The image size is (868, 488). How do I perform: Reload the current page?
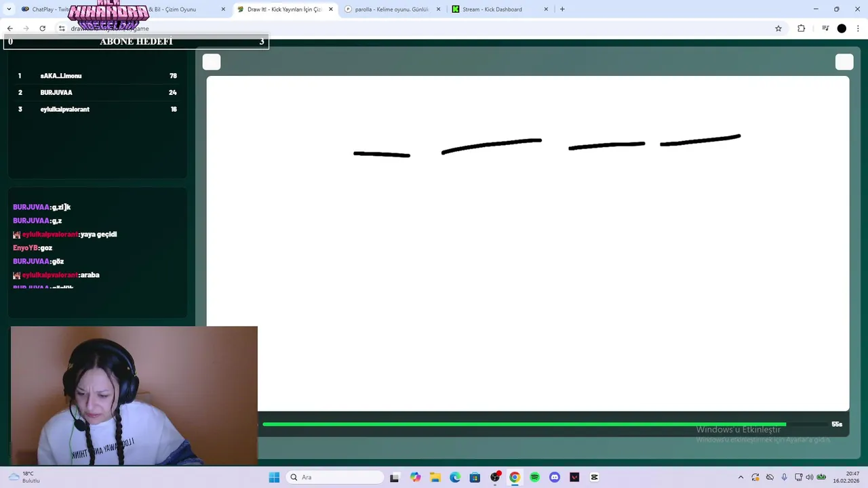pyautogui.click(x=42, y=28)
